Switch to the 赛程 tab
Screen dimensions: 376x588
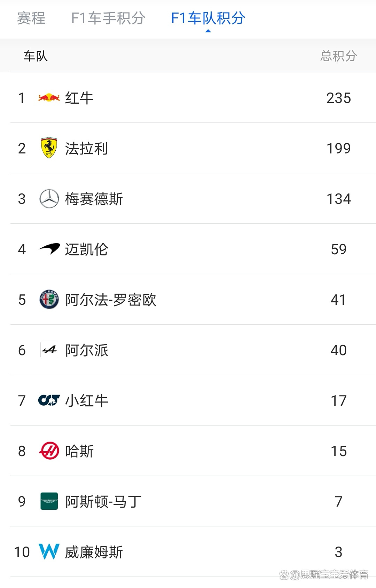[x=31, y=19]
